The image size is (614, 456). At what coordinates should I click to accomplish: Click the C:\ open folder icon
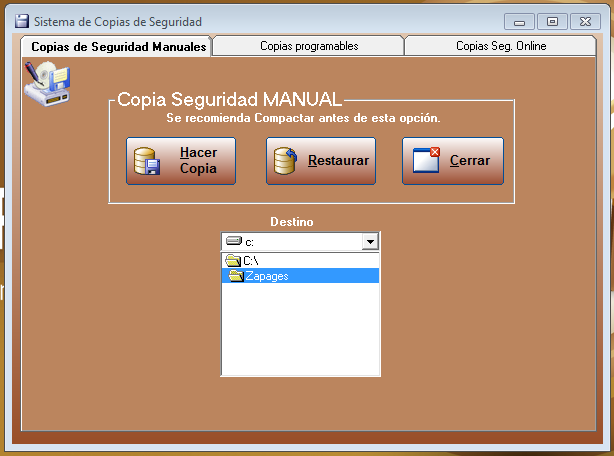tap(233, 261)
